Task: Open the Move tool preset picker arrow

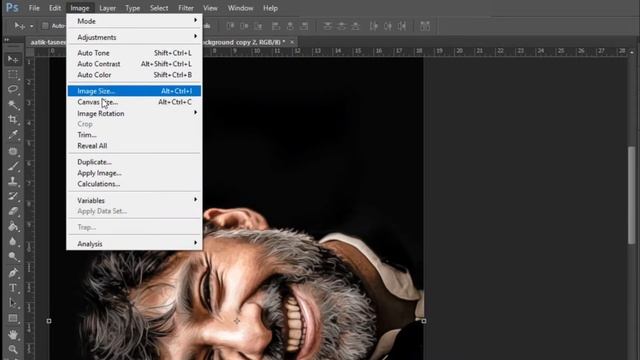Action: (31, 26)
